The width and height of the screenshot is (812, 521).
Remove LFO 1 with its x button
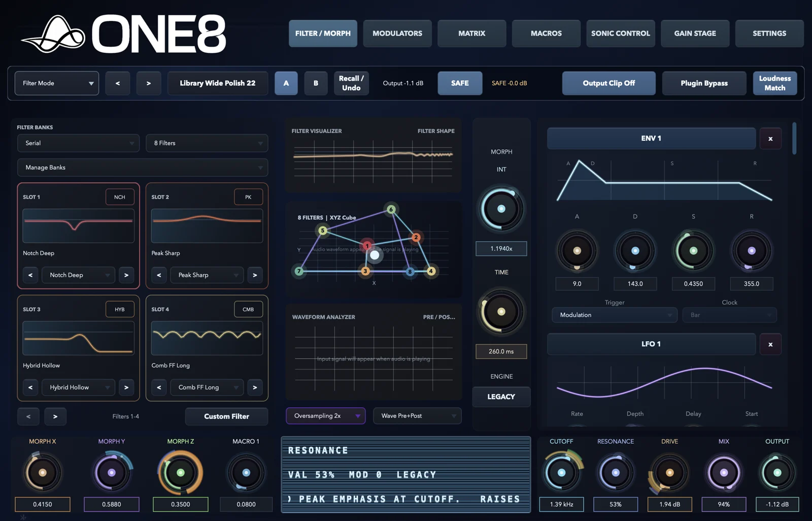(770, 344)
